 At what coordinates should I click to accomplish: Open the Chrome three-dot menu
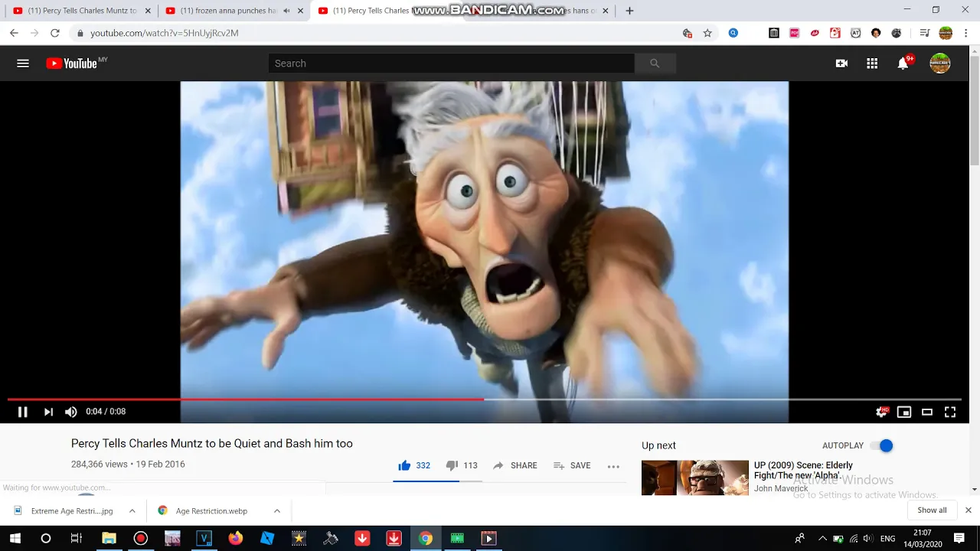(967, 33)
